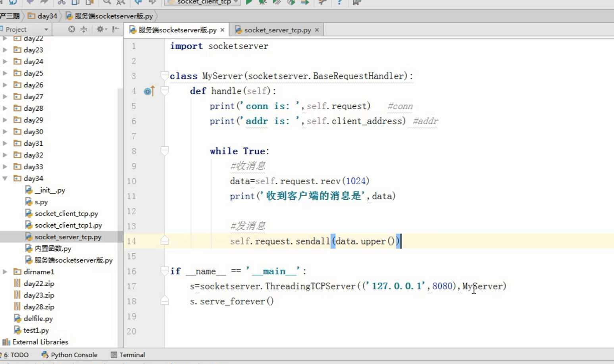
Task: Expand the day27 folder
Action: pyautogui.click(x=5, y=96)
